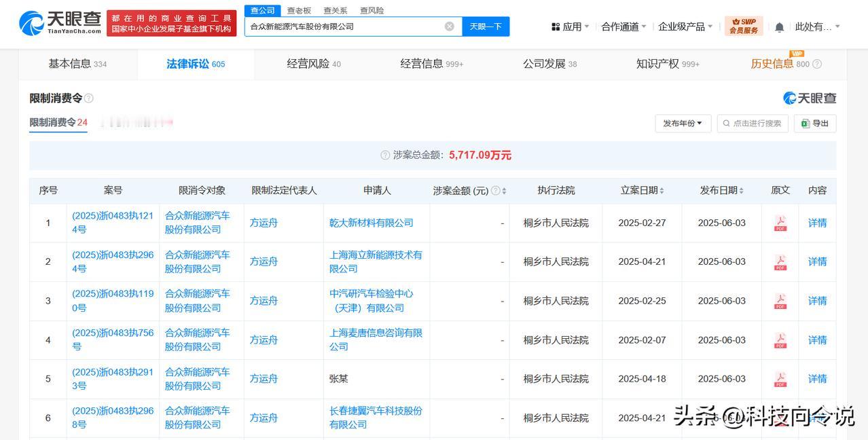Open the SVIP 会员服务 badge
The width and height of the screenshot is (868, 440).
tap(744, 26)
